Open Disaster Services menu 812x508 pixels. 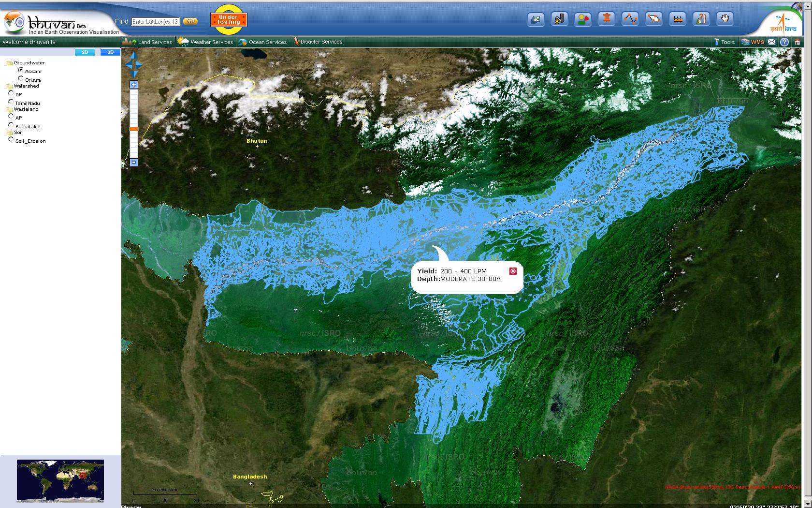[318, 42]
